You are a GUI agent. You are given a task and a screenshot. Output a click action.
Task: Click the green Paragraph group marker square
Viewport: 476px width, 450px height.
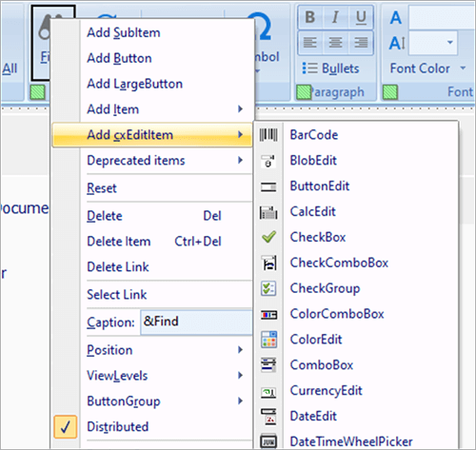click(x=304, y=92)
